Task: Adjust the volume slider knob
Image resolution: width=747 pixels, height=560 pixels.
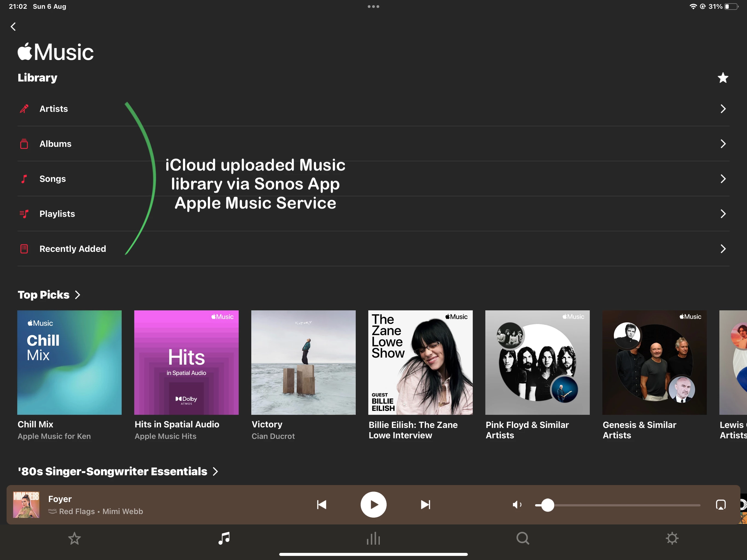Action: pyautogui.click(x=547, y=505)
